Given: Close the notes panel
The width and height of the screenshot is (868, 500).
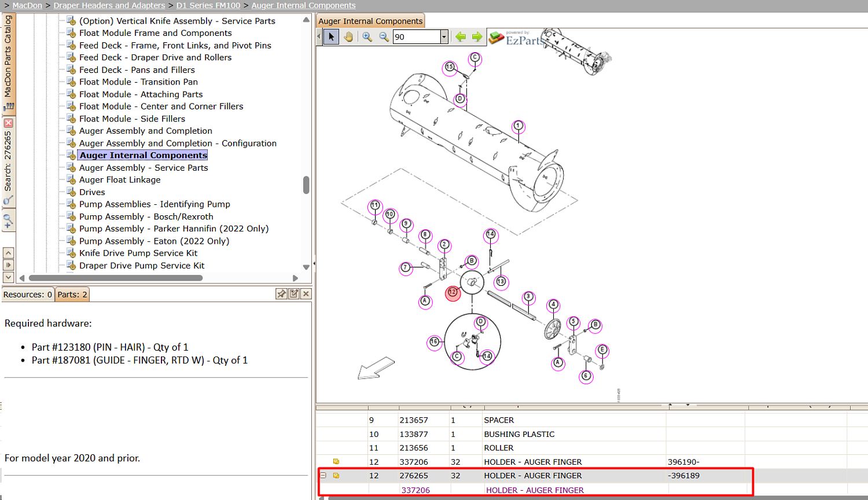Looking at the screenshot, I should tap(306, 294).
